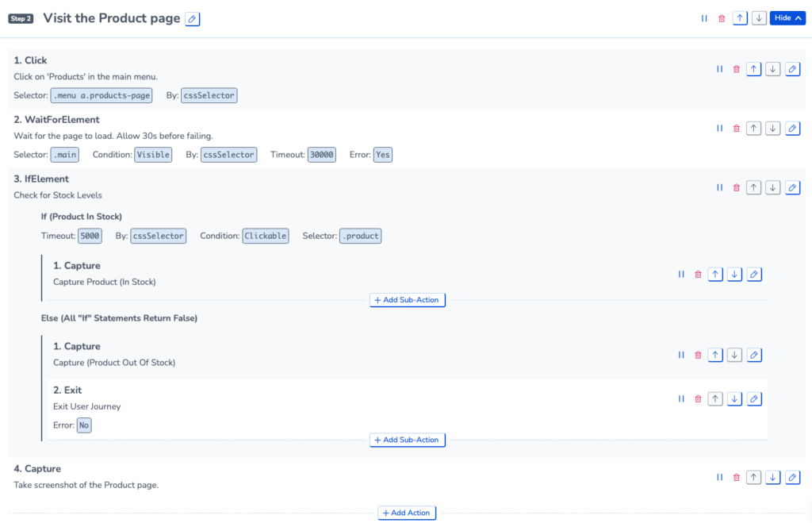The width and height of the screenshot is (812, 523).
Task: Edit the 'Capture (Product Out Of Stock)' sub-action
Action: [754, 355]
